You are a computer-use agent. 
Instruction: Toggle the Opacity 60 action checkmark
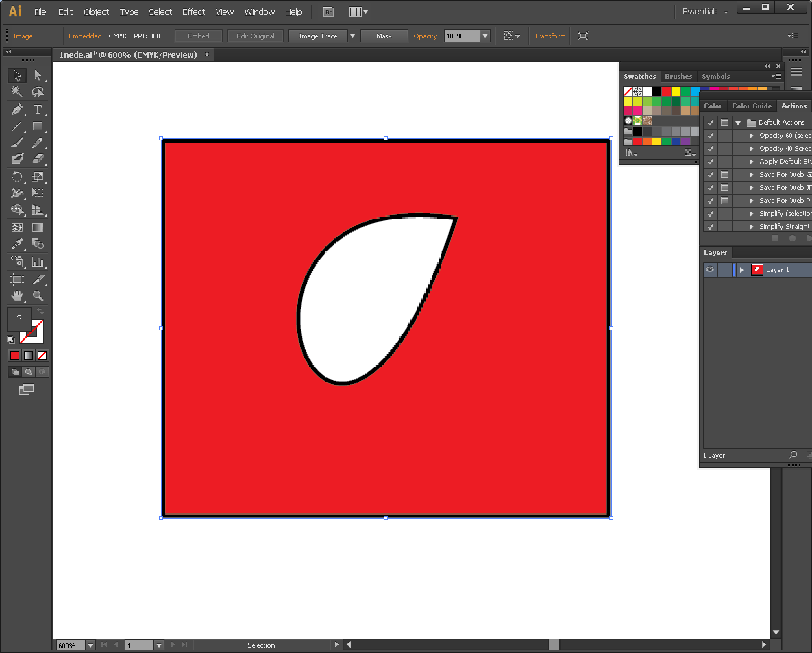[x=711, y=136]
